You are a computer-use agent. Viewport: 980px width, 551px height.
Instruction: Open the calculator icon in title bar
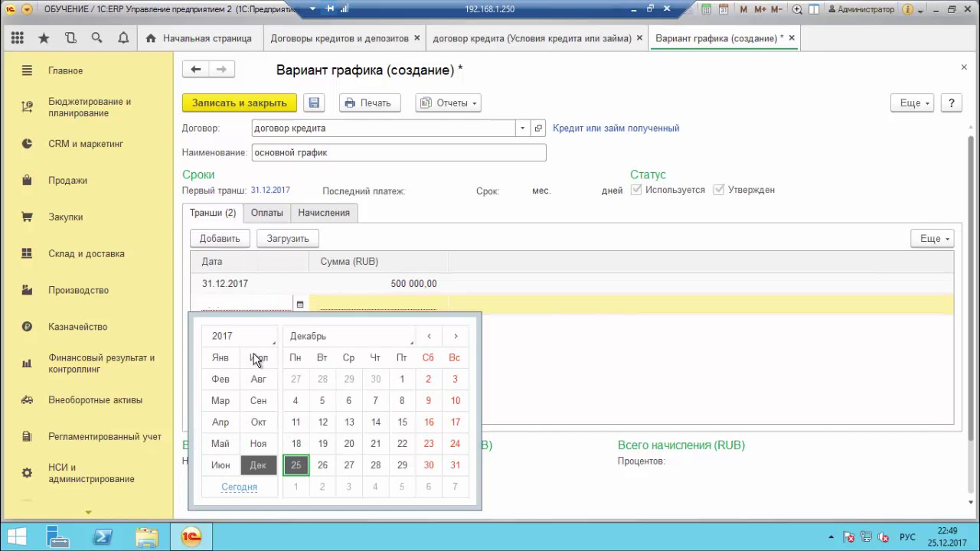(705, 10)
